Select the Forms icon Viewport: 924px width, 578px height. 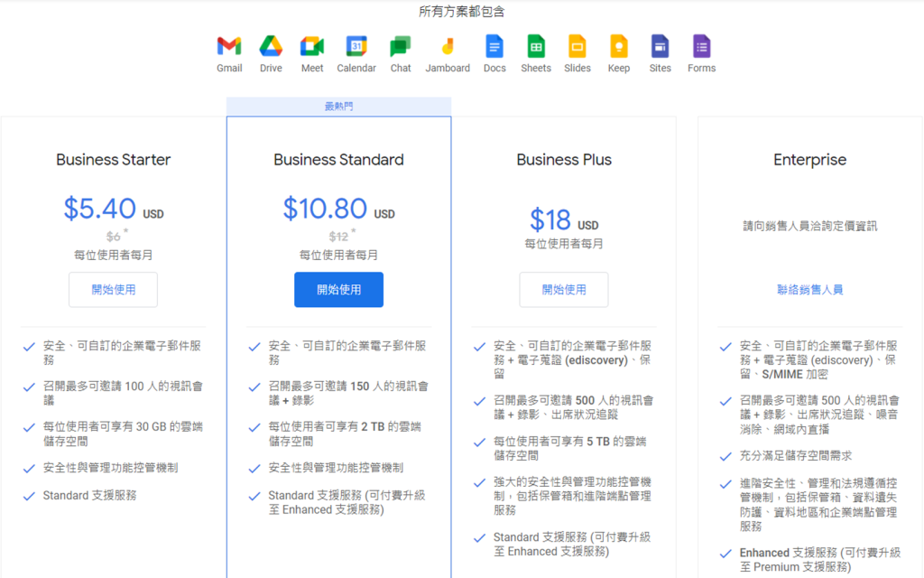(701, 46)
